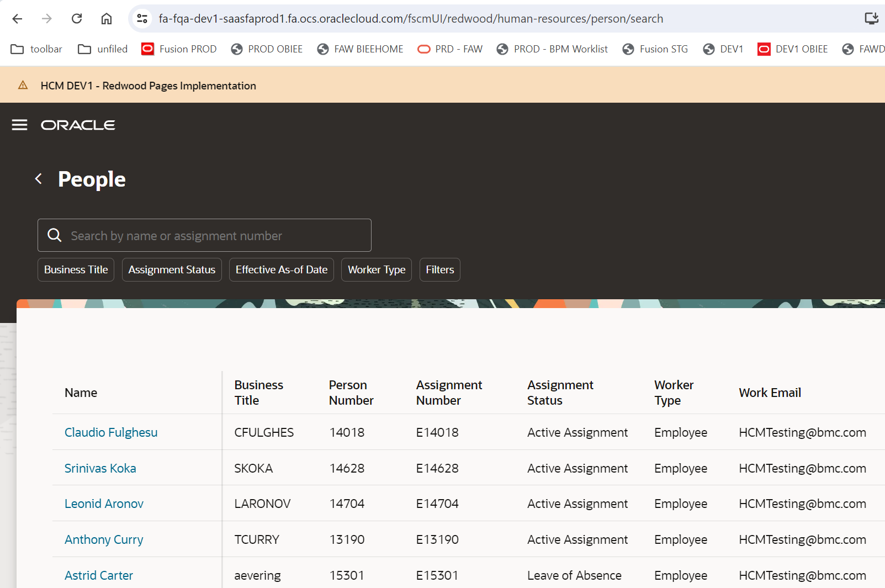
Task: Navigate back in browser history
Action: pyautogui.click(x=17, y=18)
